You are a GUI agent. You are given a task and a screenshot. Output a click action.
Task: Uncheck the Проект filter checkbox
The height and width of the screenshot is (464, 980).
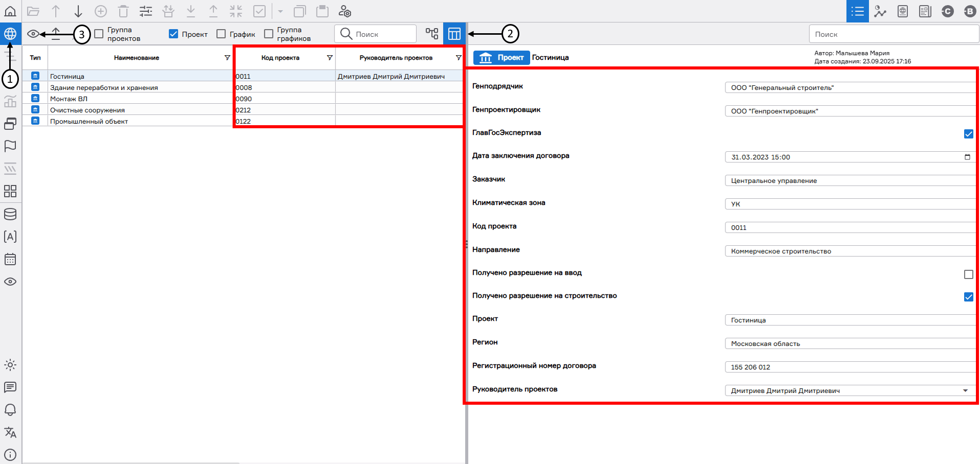pos(174,34)
